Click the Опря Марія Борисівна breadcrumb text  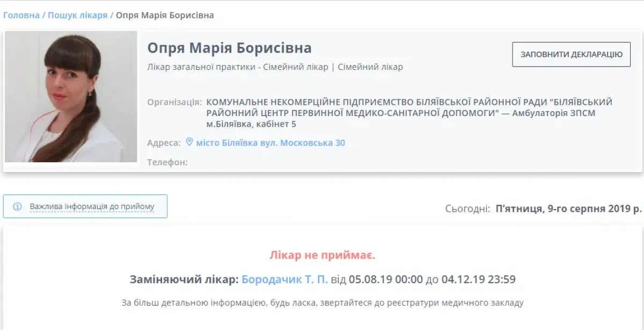coord(165,15)
